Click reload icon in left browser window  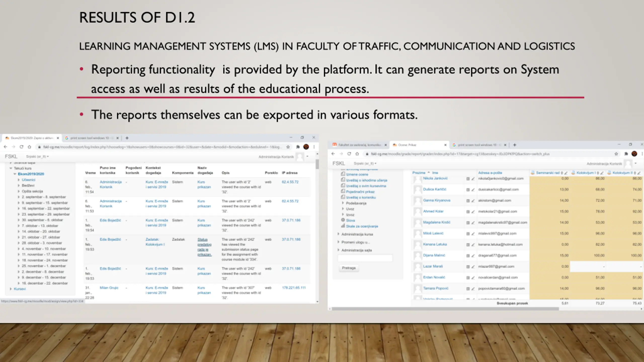[x=21, y=147]
